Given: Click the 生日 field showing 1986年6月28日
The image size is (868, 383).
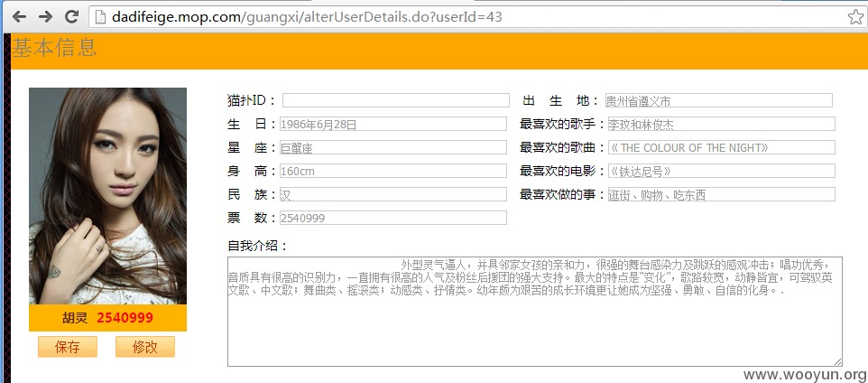Looking at the screenshot, I should click(x=393, y=124).
